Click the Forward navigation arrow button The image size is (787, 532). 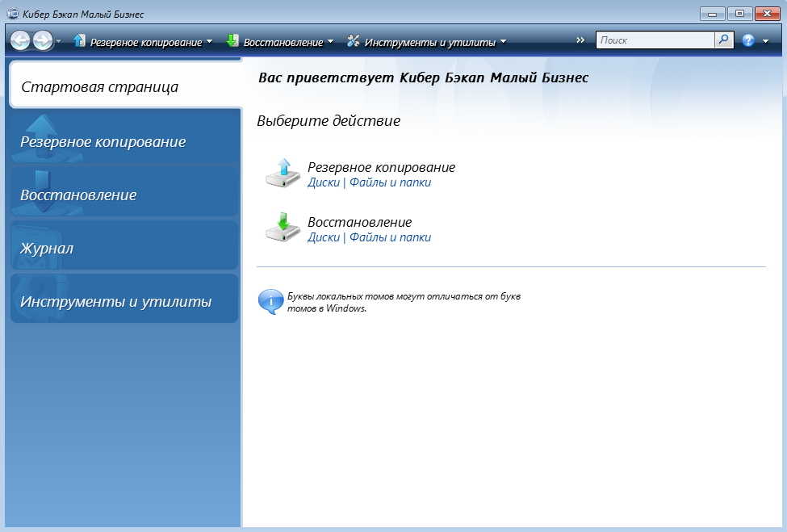click(x=42, y=40)
